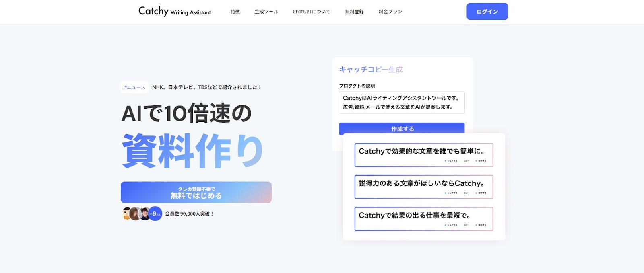Copy the '説得力のある文章がほしいならCatchy。' result

pyautogui.click(x=466, y=193)
